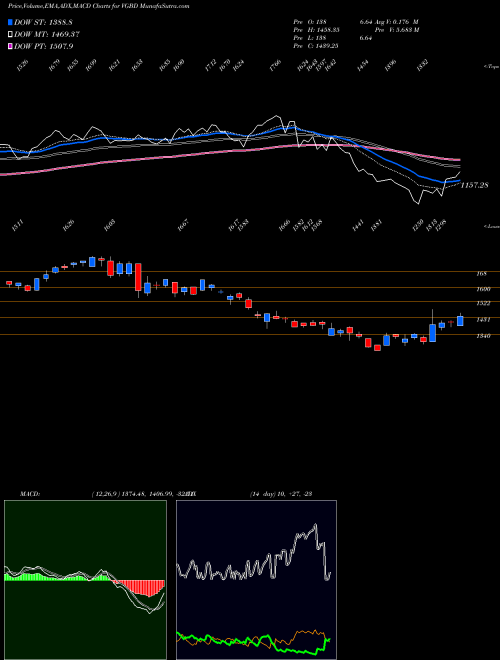Click the 'MACD:' panel heading
500x660 pixels.
click(30, 494)
